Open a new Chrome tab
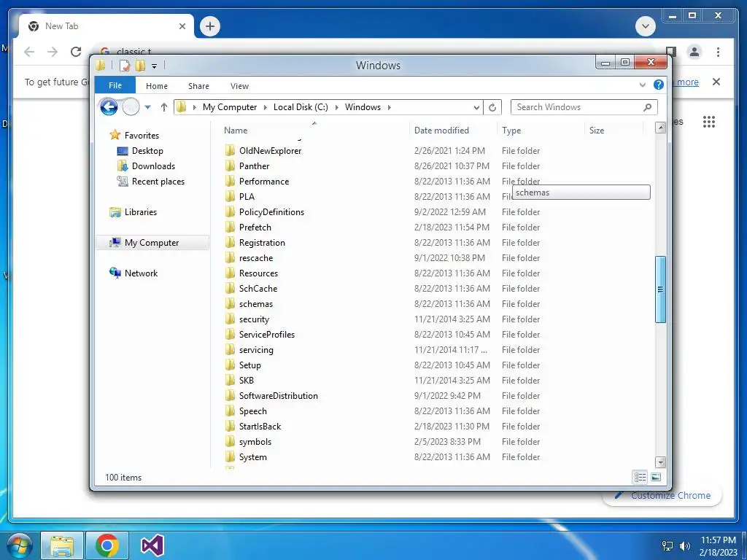747x560 pixels. (210, 26)
